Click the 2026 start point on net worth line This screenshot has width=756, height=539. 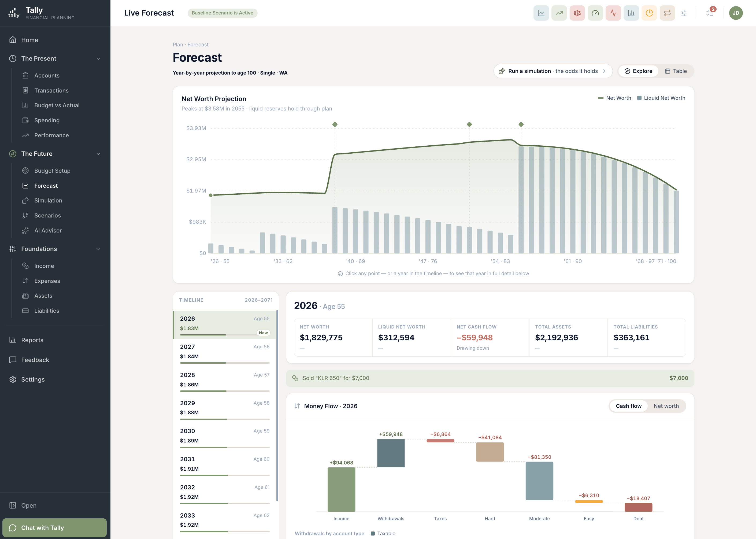coord(211,195)
